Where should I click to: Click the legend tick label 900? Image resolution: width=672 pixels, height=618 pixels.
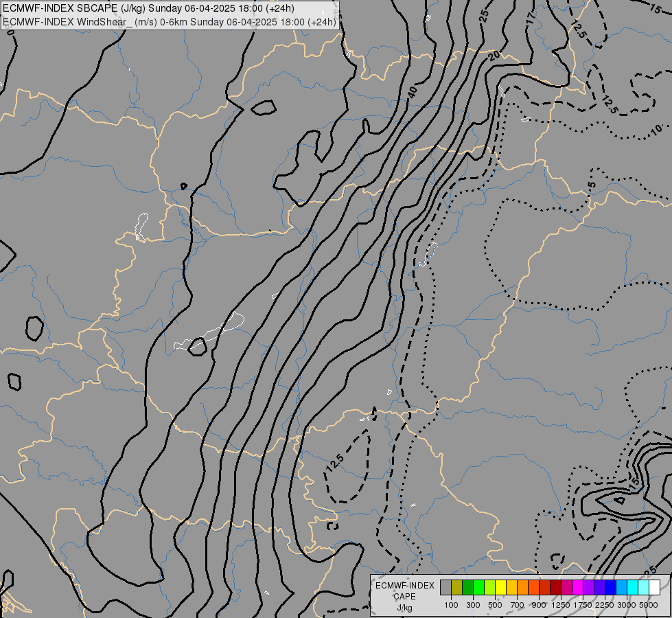(x=539, y=605)
